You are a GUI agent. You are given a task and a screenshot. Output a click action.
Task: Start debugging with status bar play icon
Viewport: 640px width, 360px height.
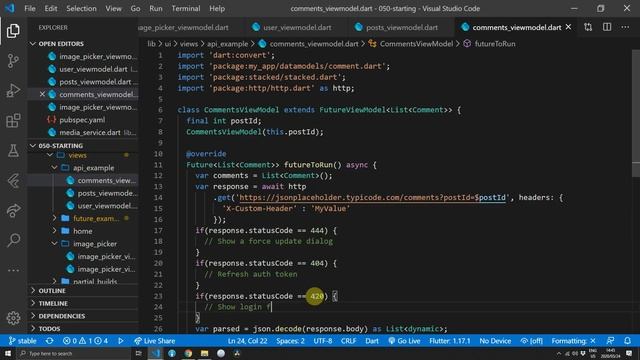tap(120, 341)
